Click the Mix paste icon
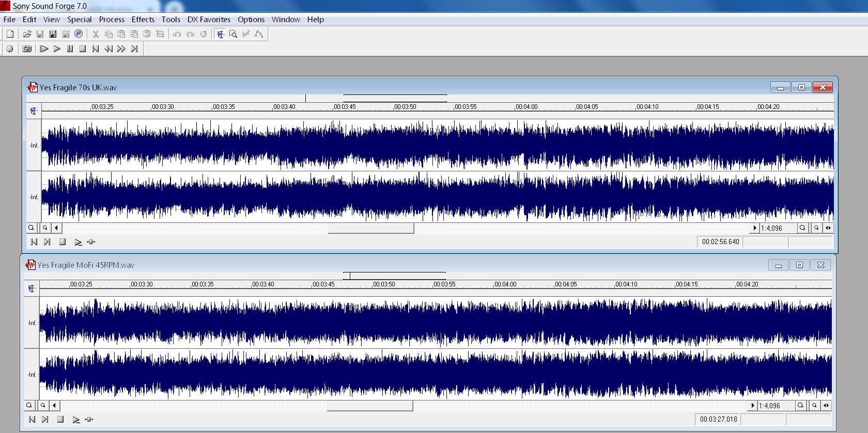This screenshot has width=868, height=433. (134, 34)
